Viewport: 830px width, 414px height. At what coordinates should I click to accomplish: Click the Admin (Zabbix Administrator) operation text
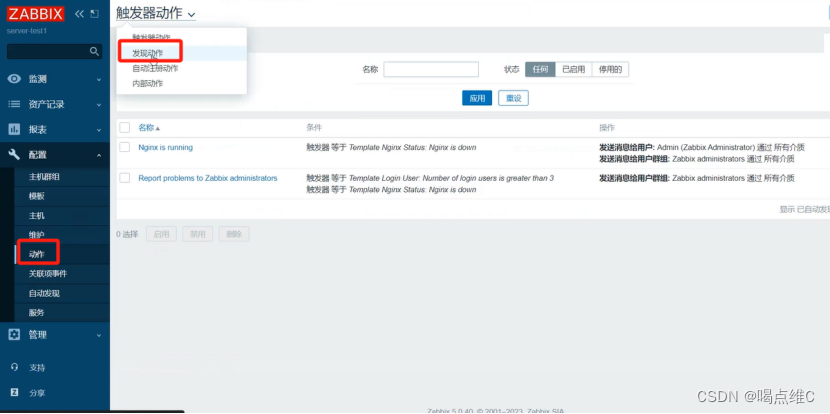pyautogui.click(x=706, y=148)
